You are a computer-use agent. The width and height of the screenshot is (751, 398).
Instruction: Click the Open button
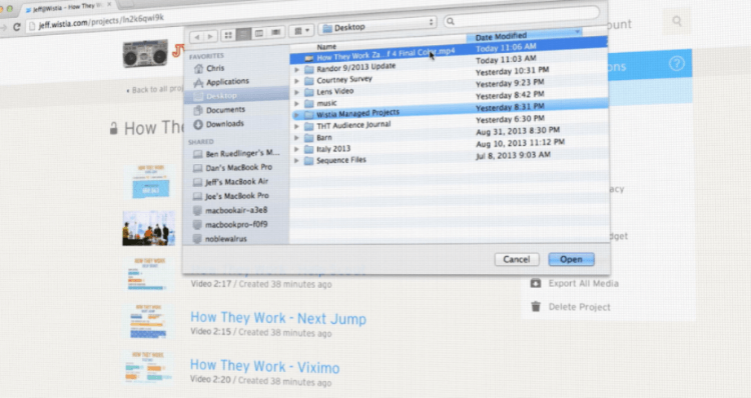[571, 259]
